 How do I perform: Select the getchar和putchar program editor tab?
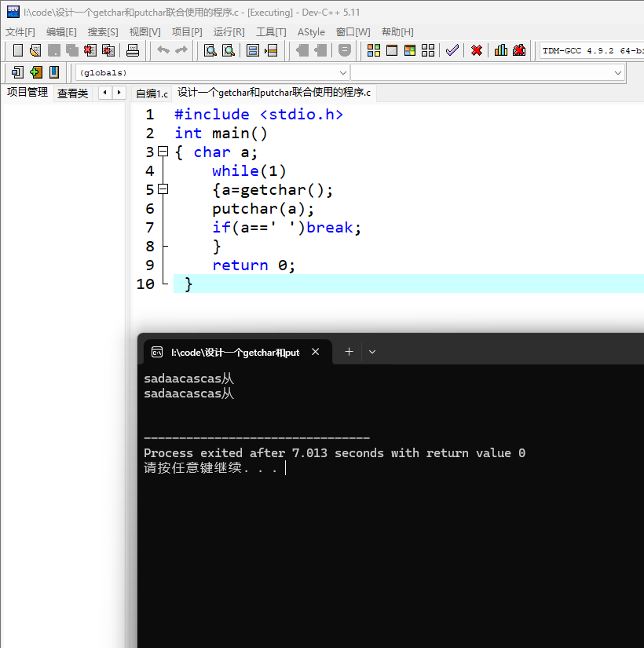point(274,93)
